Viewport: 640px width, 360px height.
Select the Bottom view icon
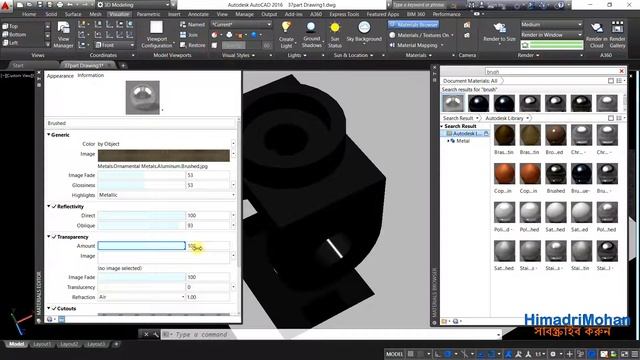click(x=5, y=34)
